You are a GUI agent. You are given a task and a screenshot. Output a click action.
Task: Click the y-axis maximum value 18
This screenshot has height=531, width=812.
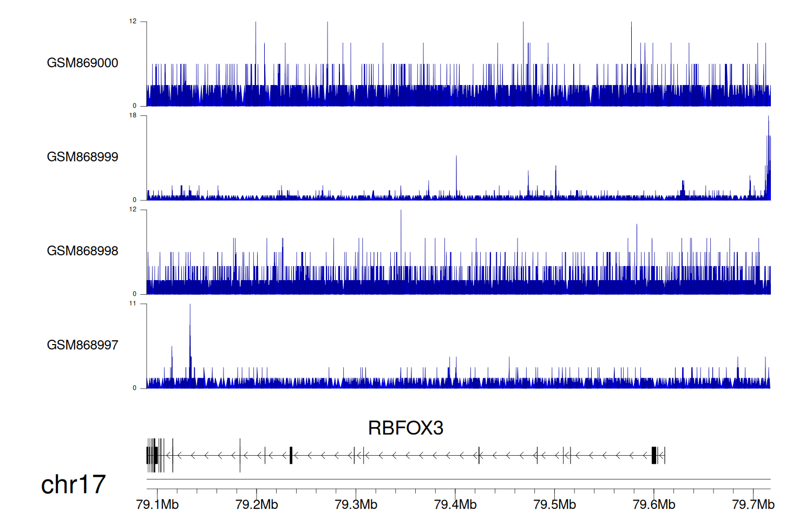133,115
